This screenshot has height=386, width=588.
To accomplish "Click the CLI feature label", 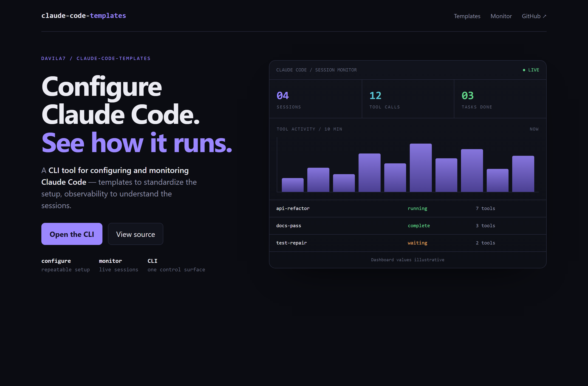I will pos(153,261).
